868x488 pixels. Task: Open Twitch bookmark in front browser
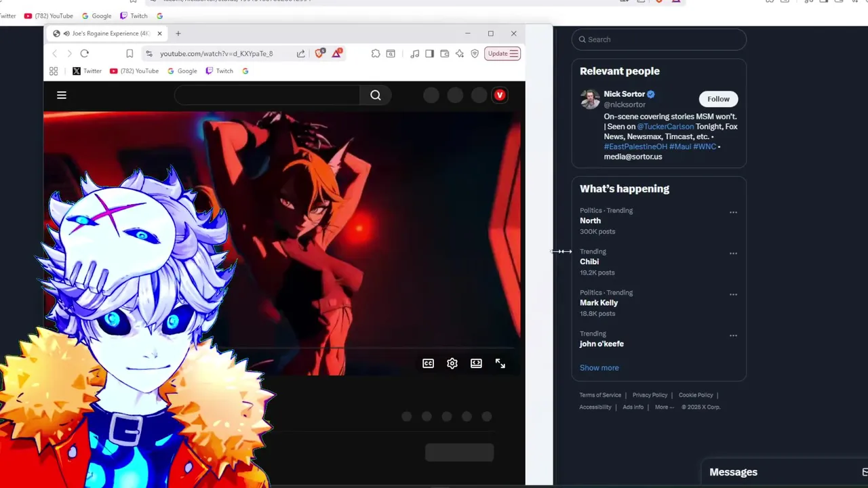[x=220, y=70]
